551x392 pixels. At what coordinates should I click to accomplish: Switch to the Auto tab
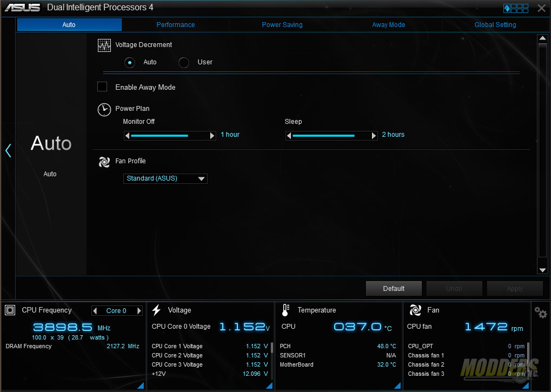(x=69, y=24)
